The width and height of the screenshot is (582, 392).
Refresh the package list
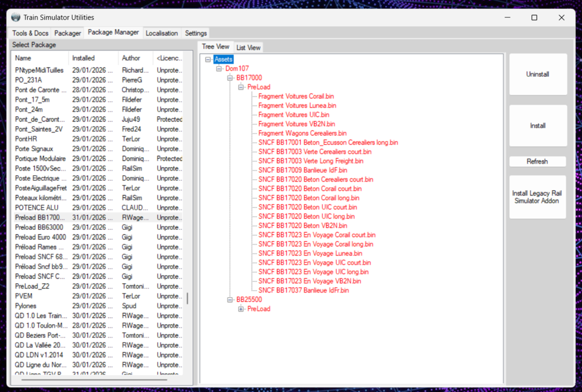537,161
